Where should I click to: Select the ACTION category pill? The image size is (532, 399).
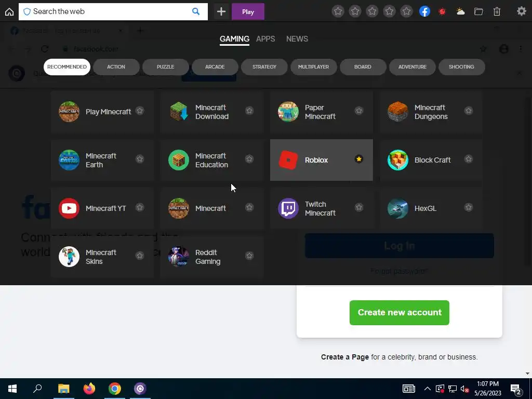tap(116, 67)
